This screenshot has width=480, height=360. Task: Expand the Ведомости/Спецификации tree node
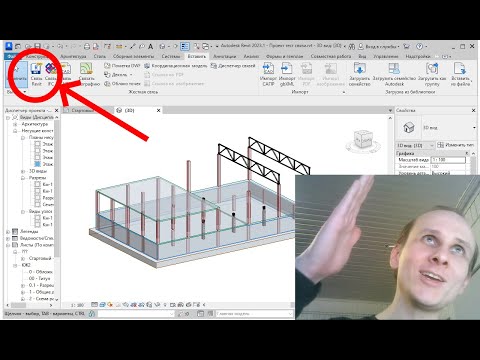(8, 238)
